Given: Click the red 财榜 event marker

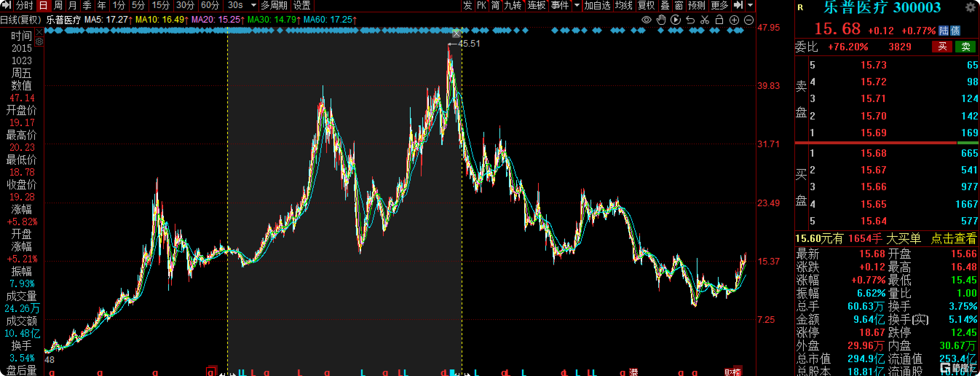Looking at the screenshot, I should [732, 372].
